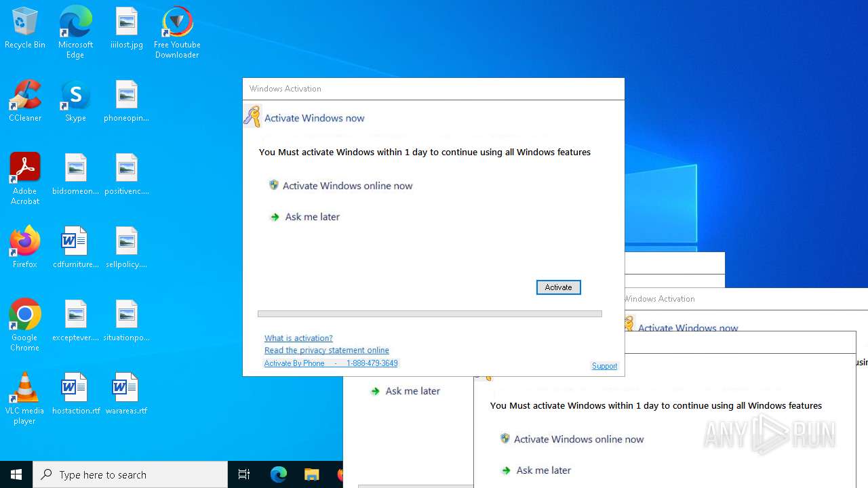Select the iiilost.jpg desktop file
Screen dimensions: 868x488
(x=127, y=29)
